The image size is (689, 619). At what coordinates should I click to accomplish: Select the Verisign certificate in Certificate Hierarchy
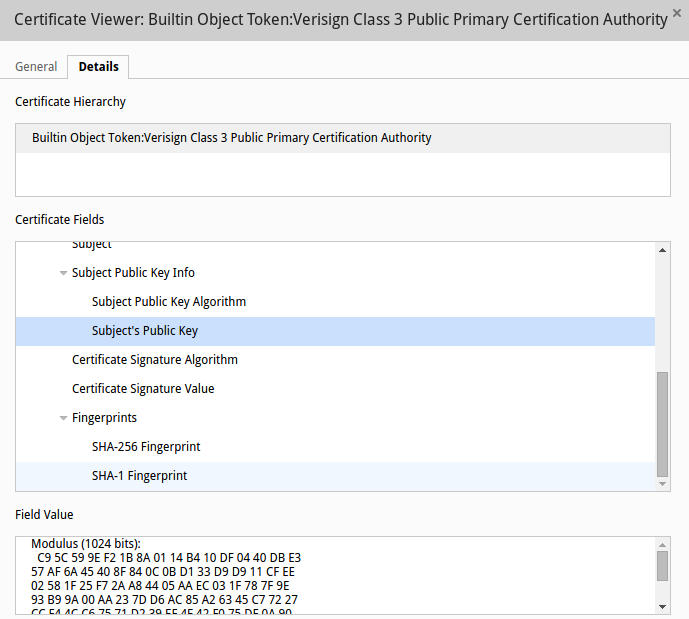tap(343, 138)
